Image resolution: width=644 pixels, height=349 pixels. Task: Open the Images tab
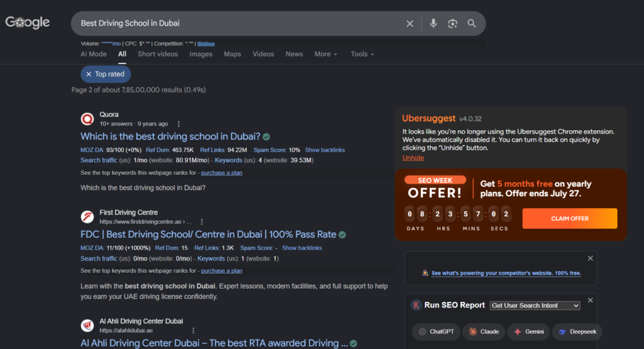pos(201,54)
